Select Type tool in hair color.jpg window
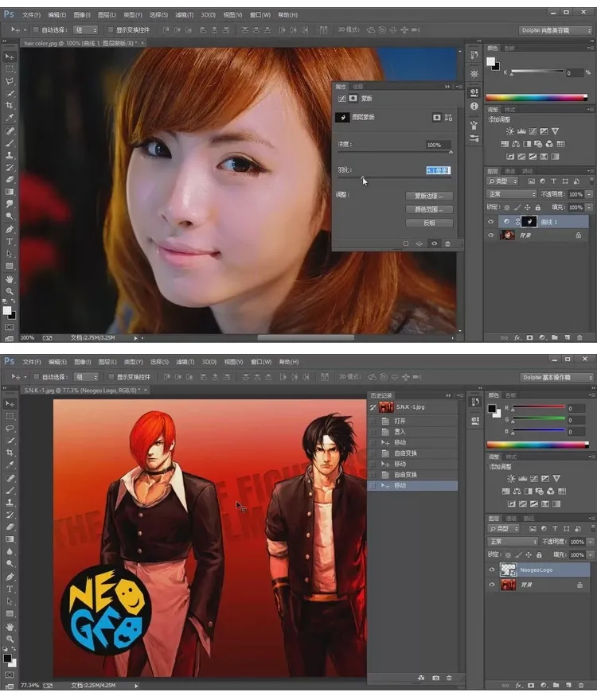The height and width of the screenshot is (700, 597). (x=10, y=242)
